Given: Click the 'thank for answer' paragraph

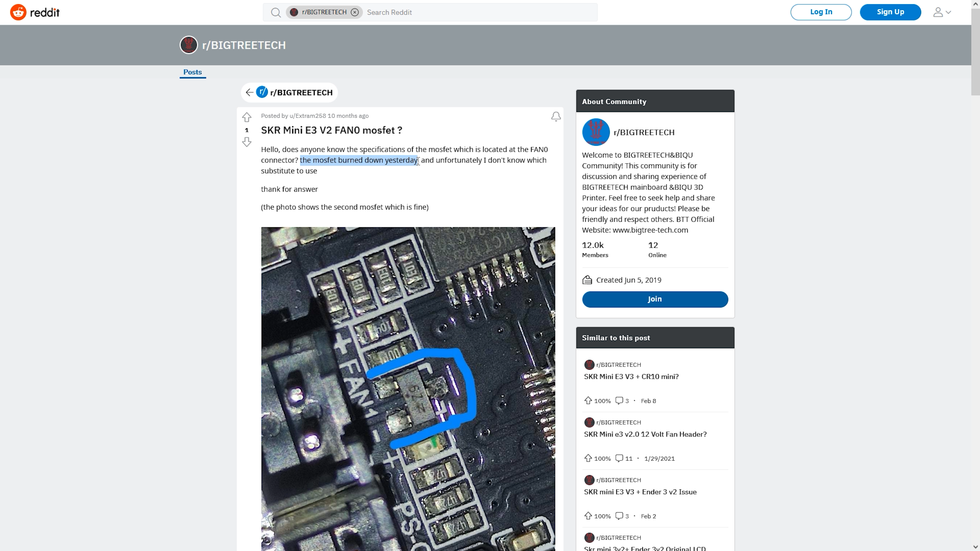Looking at the screenshot, I should pyautogui.click(x=289, y=189).
